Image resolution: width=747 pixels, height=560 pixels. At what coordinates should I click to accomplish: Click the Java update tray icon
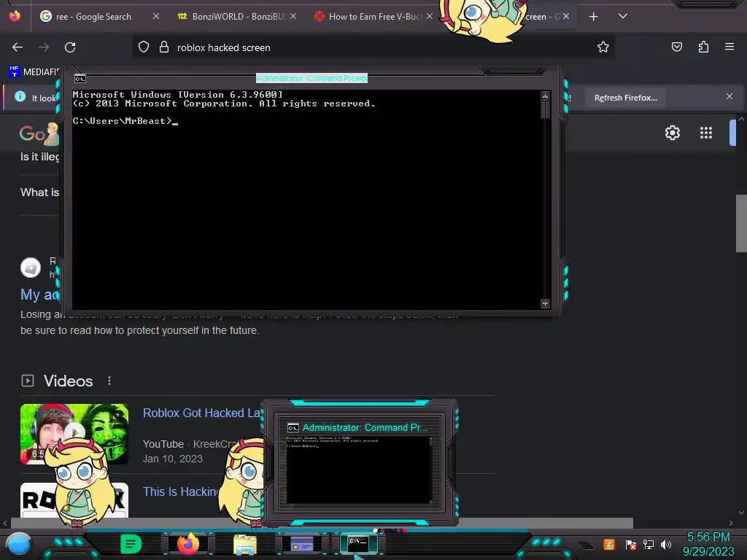tap(609, 544)
